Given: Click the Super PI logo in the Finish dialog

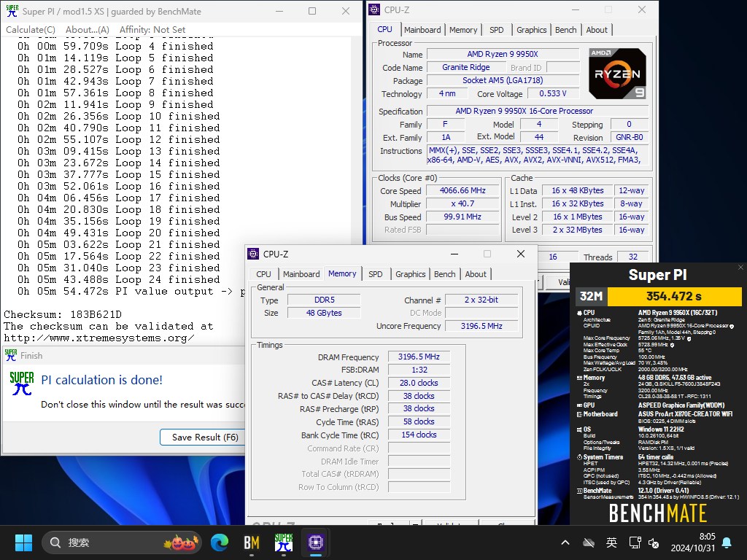Looking at the screenshot, I should tap(21, 384).
